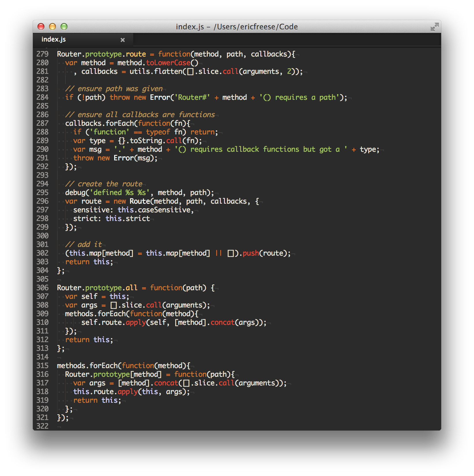This screenshot has width=474, height=476.
Task: Click line number 284 in the gutter
Action: [42, 97]
